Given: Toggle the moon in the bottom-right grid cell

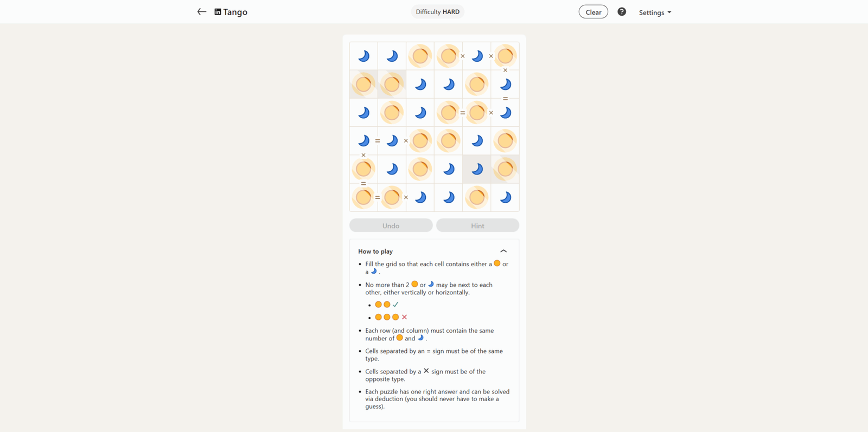Looking at the screenshot, I should click(x=505, y=197).
